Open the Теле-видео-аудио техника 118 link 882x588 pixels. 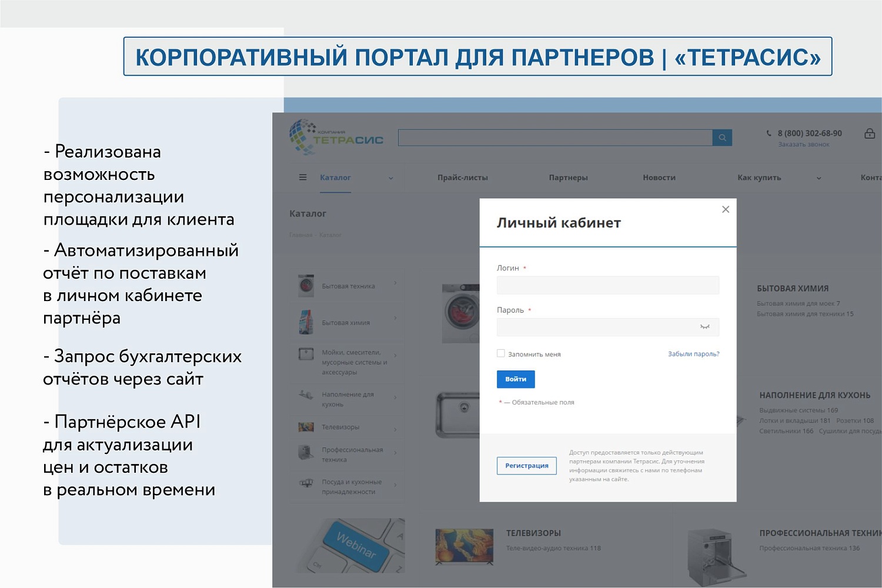coord(553,548)
